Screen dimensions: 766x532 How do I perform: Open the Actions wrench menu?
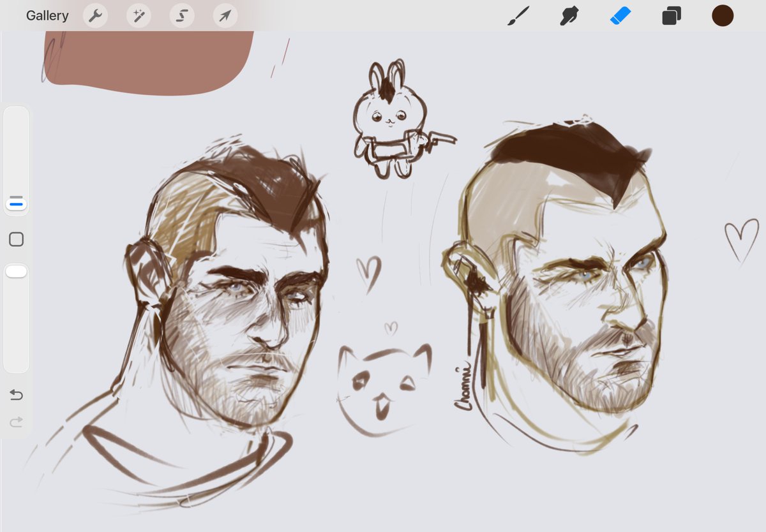[x=95, y=16]
